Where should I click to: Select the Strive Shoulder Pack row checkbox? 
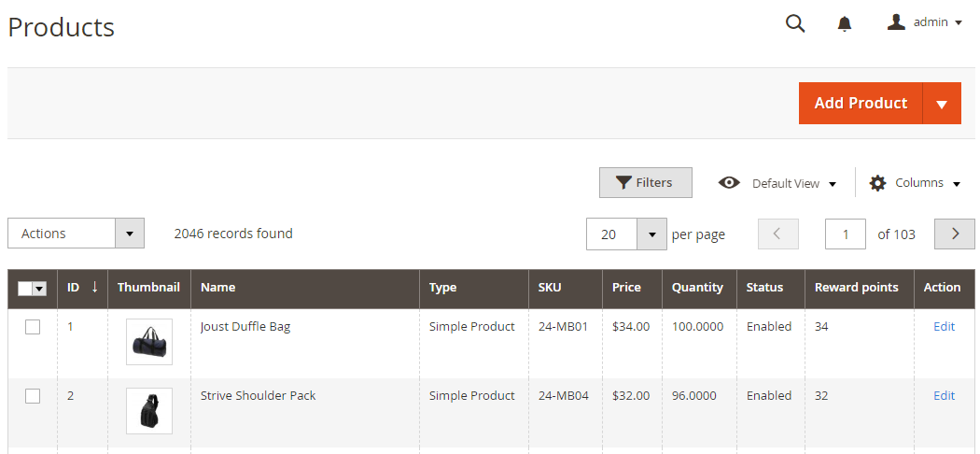point(33,396)
